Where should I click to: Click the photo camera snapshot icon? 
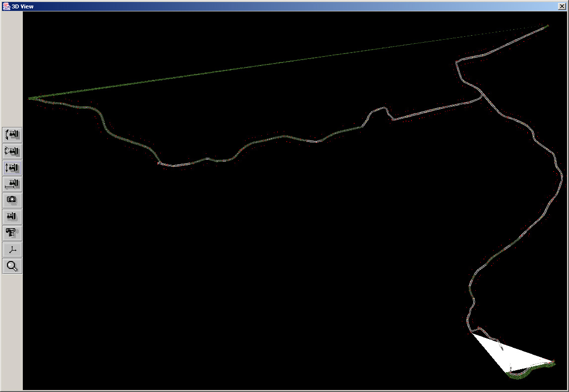coord(12,200)
